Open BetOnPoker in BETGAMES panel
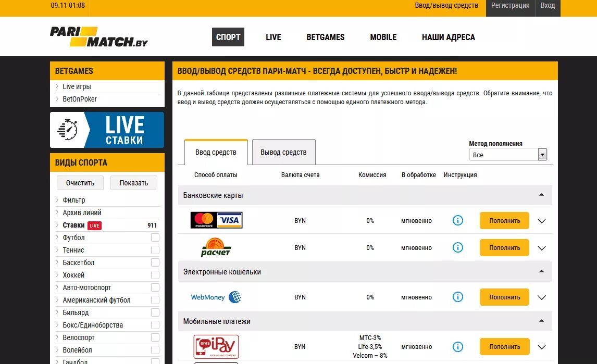The image size is (597, 364). [80, 99]
